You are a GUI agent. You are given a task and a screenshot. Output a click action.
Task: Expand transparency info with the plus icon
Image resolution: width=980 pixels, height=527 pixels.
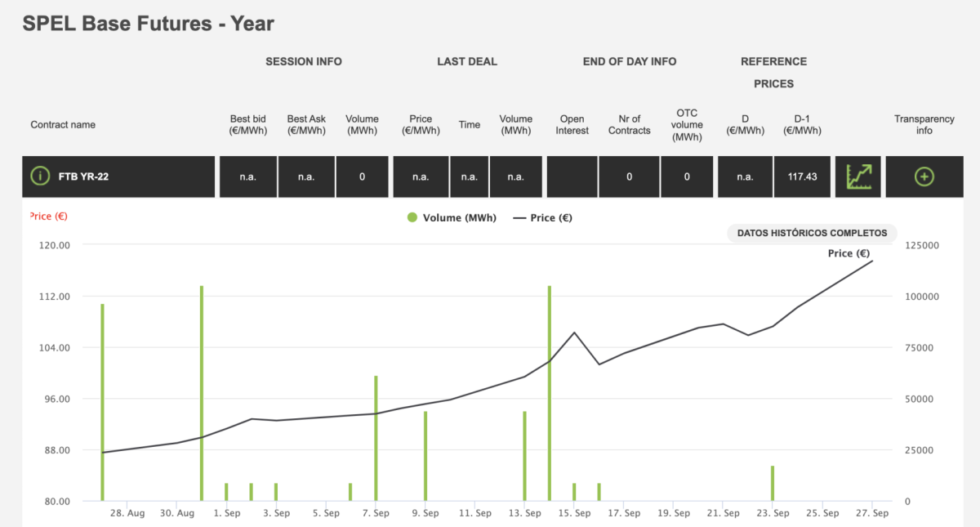pos(924,176)
